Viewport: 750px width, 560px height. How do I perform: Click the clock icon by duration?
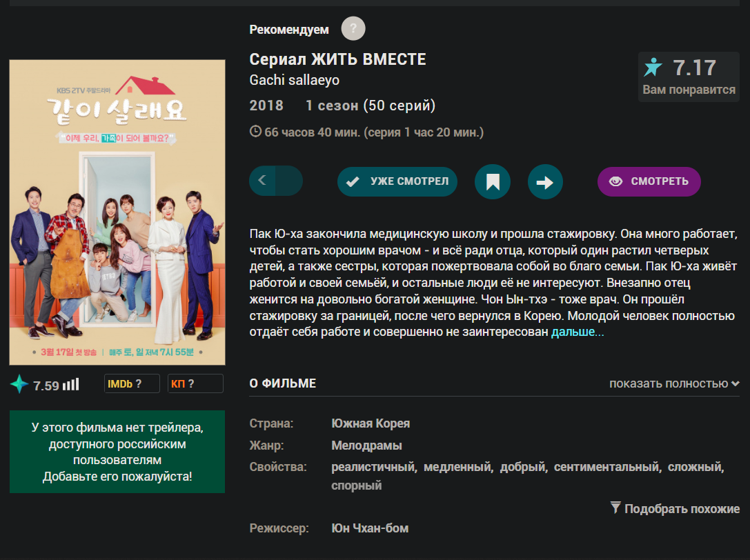255,131
